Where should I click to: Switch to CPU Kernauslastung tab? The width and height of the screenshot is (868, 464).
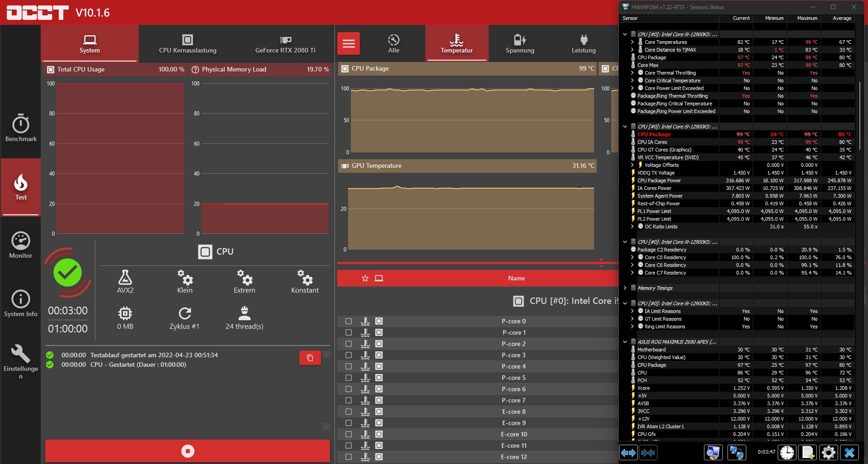tap(188, 43)
